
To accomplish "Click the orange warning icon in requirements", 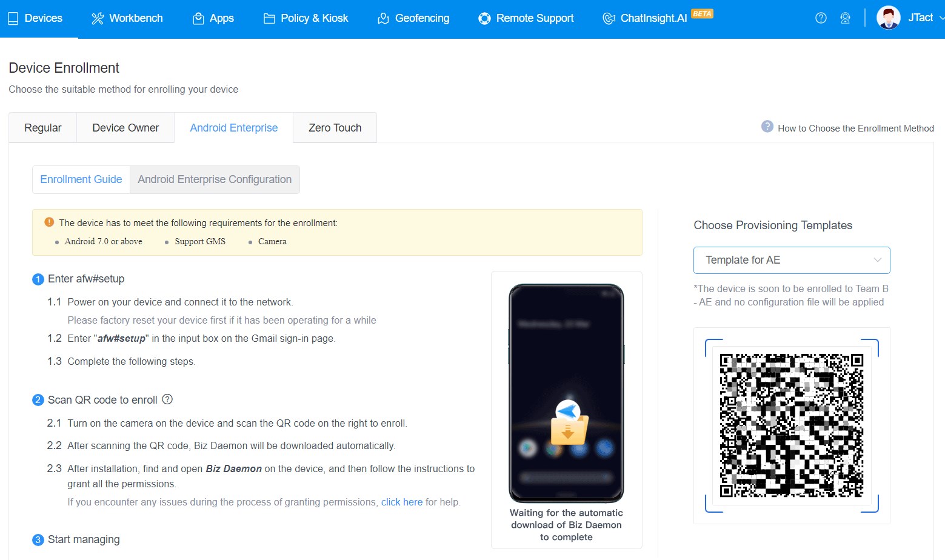I will point(49,222).
